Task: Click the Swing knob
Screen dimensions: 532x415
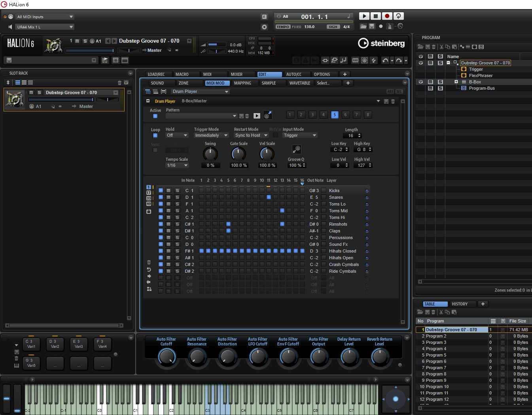Action: coord(210,154)
